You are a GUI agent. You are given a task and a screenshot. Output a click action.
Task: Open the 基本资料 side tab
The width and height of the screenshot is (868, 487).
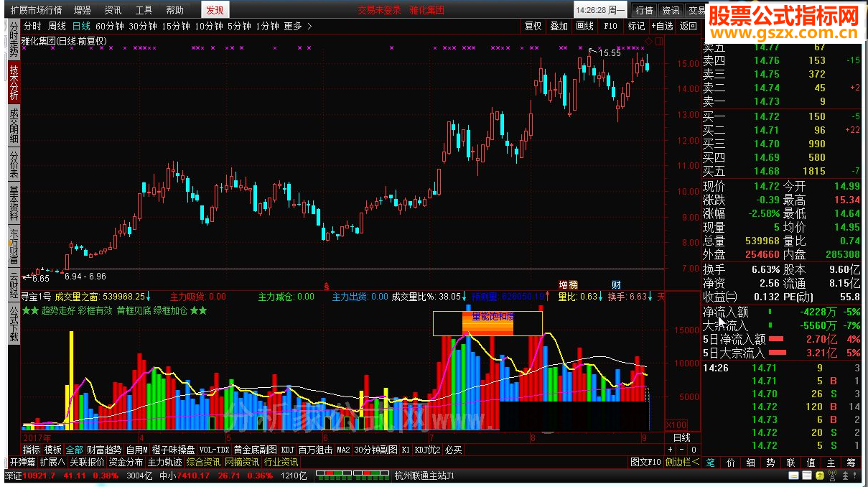pyautogui.click(x=14, y=204)
